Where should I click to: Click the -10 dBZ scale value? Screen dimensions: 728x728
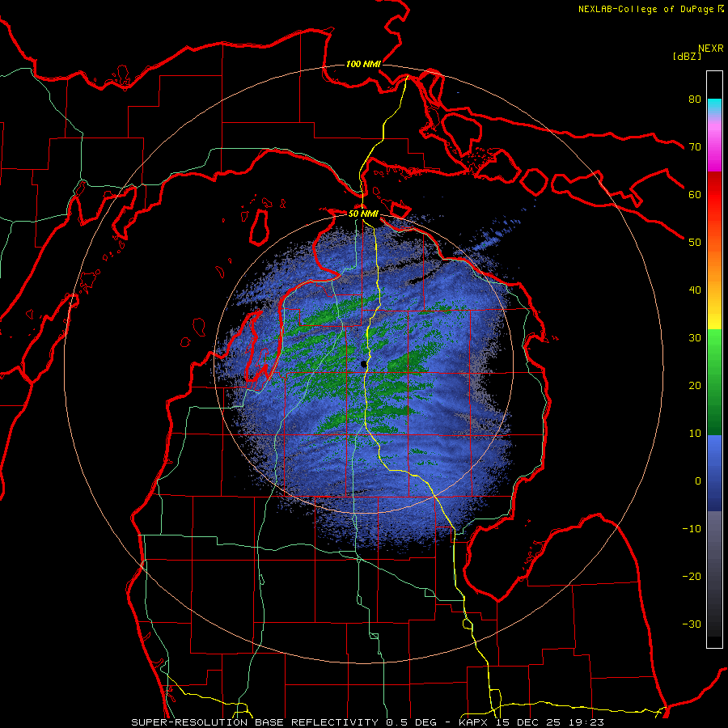tap(692, 529)
